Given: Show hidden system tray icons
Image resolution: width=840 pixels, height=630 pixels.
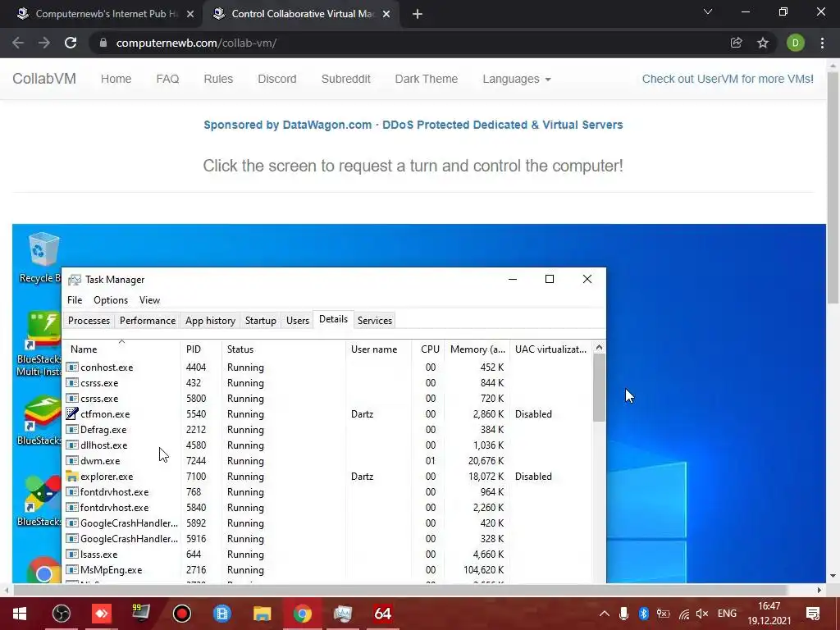Looking at the screenshot, I should click(605, 614).
